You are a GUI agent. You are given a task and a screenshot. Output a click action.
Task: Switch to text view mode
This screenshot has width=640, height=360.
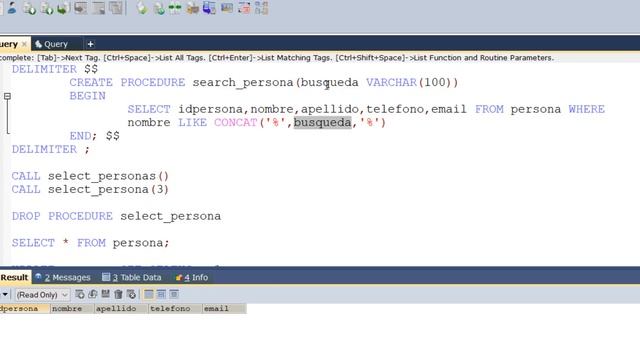tap(174, 294)
